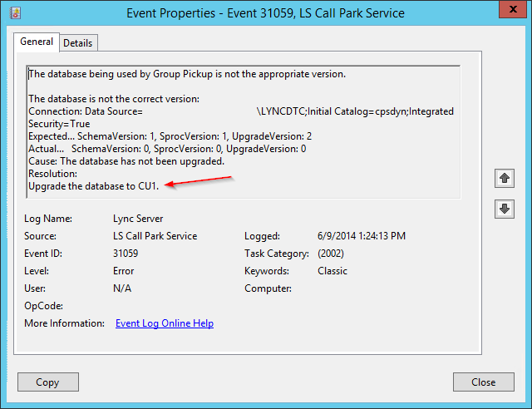Image resolution: width=532 pixels, height=409 pixels.
Task: Close the dialog with Close button
Action: point(484,382)
